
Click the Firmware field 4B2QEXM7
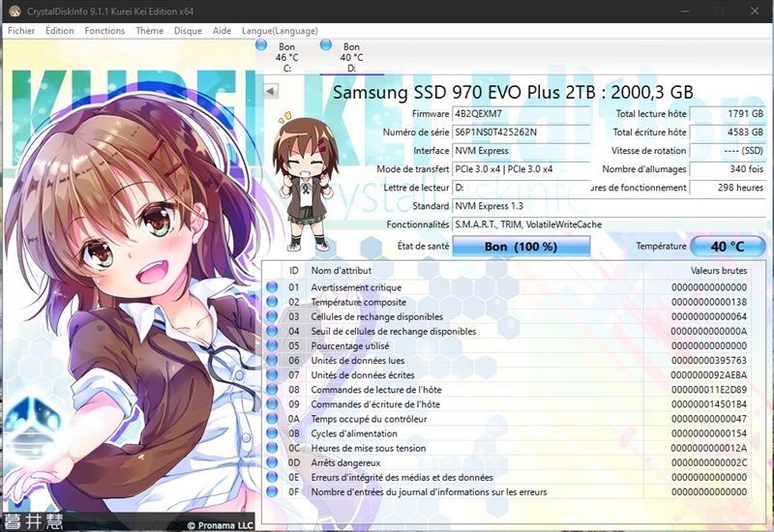click(521, 113)
